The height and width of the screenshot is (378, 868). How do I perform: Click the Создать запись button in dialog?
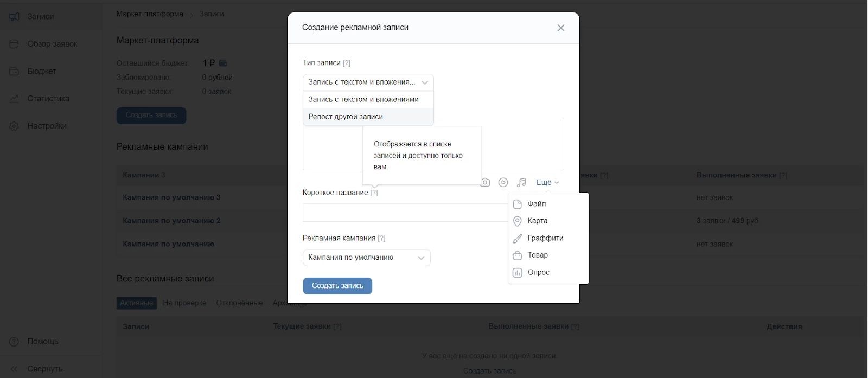(x=337, y=286)
